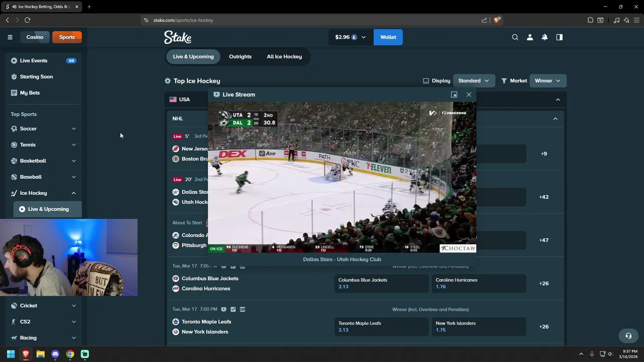Open Columbus Blue Jackets team row
644x362 pixels.
(205, 279)
